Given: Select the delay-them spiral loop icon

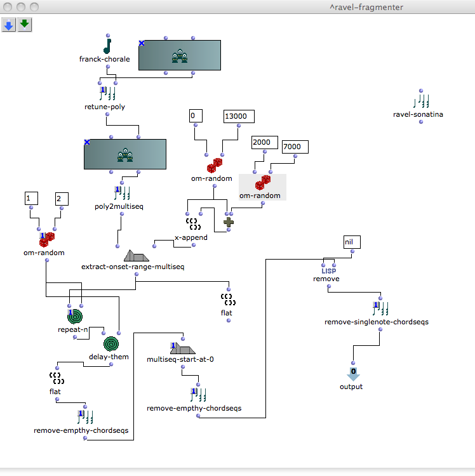Looking at the screenshot, I should point(111,344).
